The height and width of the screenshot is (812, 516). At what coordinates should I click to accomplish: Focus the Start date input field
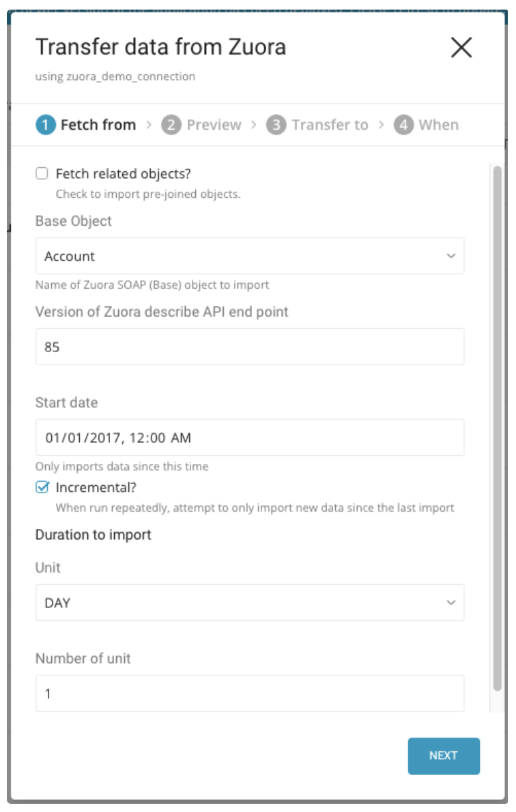coord(250,437)
